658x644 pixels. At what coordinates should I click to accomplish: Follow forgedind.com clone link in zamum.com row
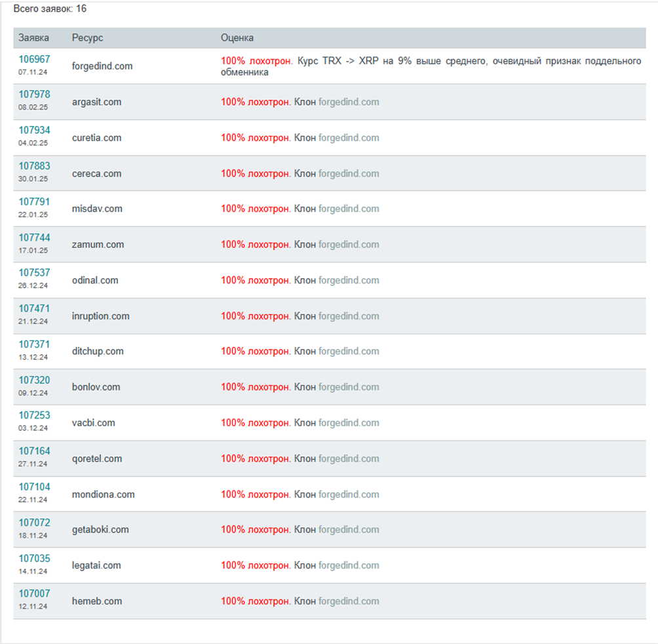(x=349, y=245)
